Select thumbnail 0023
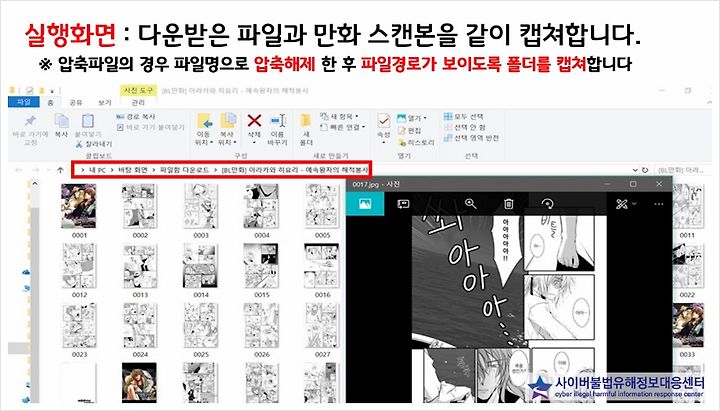Viewport: 720px width, 411px height. pyautogui.click(x=79, y=326)
